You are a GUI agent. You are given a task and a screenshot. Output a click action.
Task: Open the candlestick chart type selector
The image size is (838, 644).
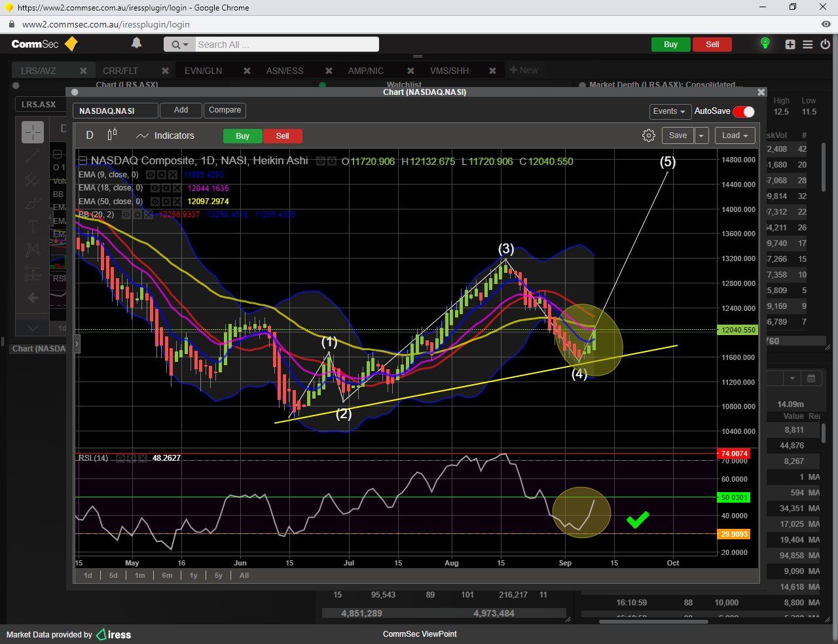pos(112,135)
